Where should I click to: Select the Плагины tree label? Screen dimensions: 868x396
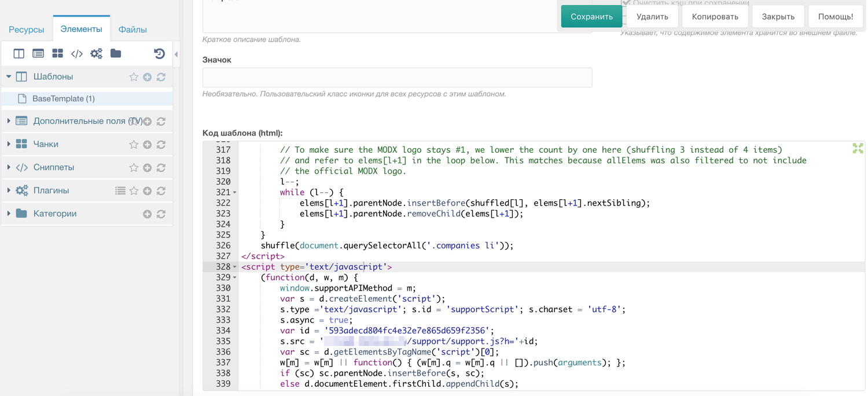51,190
